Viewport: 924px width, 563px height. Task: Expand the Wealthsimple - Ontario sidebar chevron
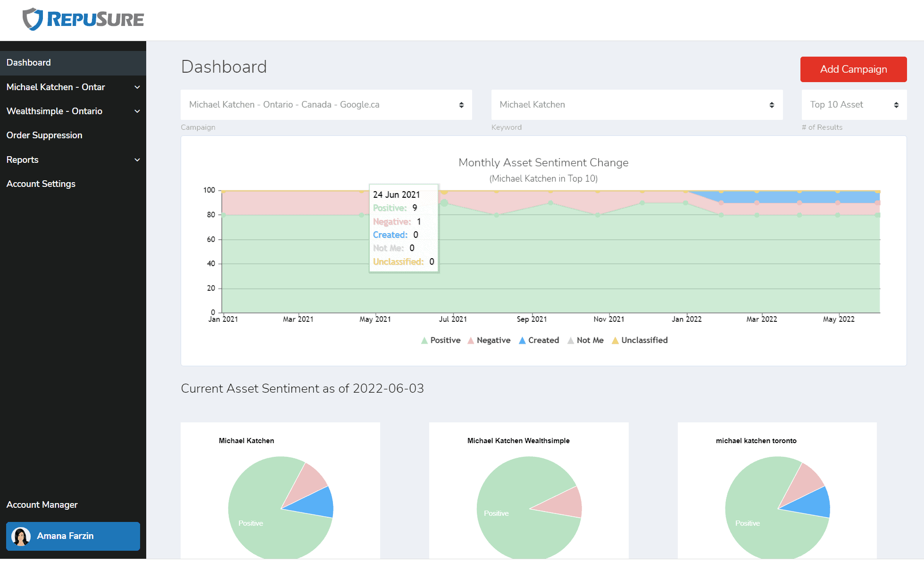click(137, 111)
